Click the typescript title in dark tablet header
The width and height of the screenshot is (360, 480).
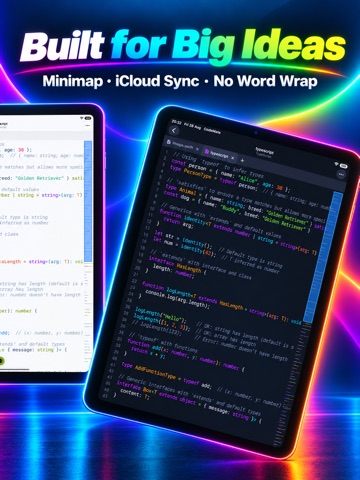pyautogui.click(x=264, y=151)
